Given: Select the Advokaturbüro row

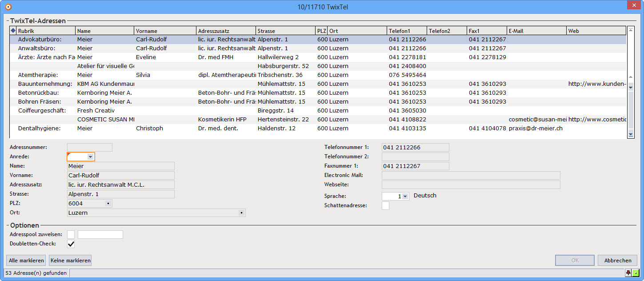Looking at the screenshot, I should (318, 40).
